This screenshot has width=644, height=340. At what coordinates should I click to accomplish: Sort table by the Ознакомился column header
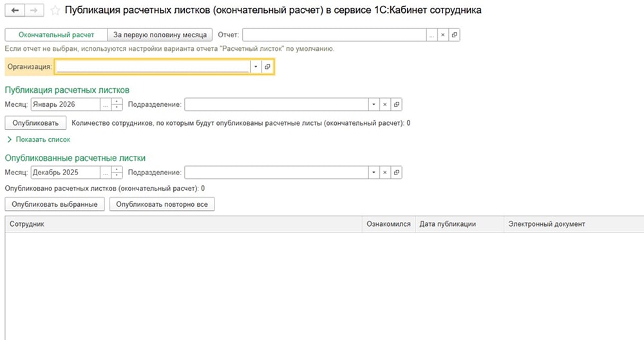tap(388, 224)
